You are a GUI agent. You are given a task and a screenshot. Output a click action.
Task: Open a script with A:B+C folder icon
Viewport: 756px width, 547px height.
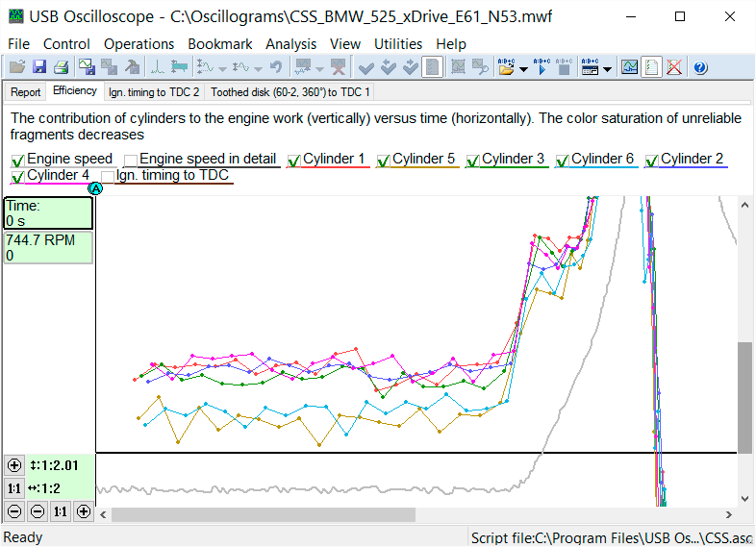tap(506, 67)
